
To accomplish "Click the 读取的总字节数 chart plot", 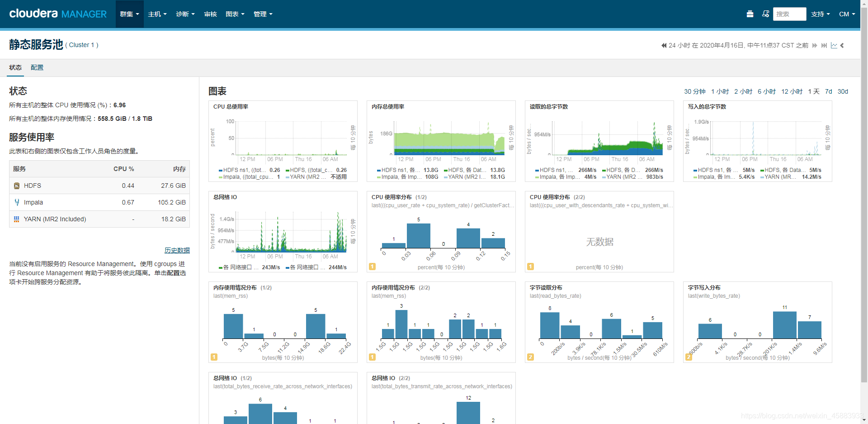I will (608, 138).
